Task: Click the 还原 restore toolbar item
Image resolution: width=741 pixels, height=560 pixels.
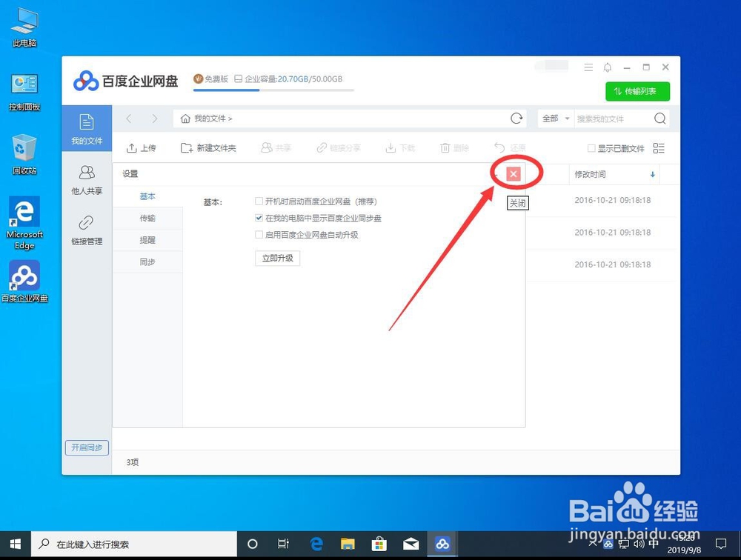Action: 510,148
